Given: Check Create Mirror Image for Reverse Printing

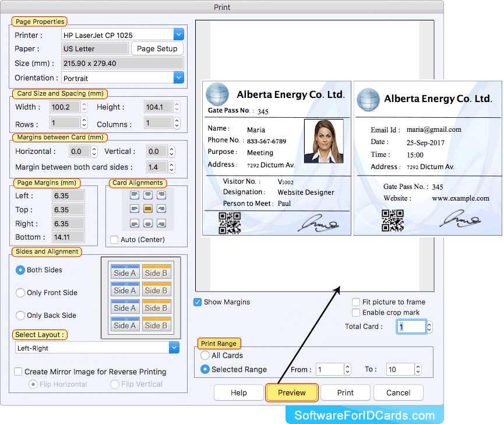Looking at the screenshot, I should click(18, 372).
